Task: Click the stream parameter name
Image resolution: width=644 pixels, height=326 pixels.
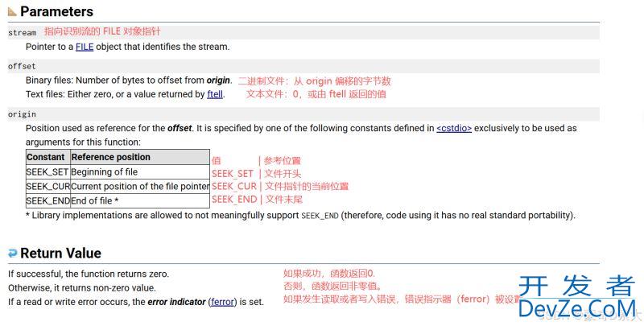Action: (x=23, y=33)
